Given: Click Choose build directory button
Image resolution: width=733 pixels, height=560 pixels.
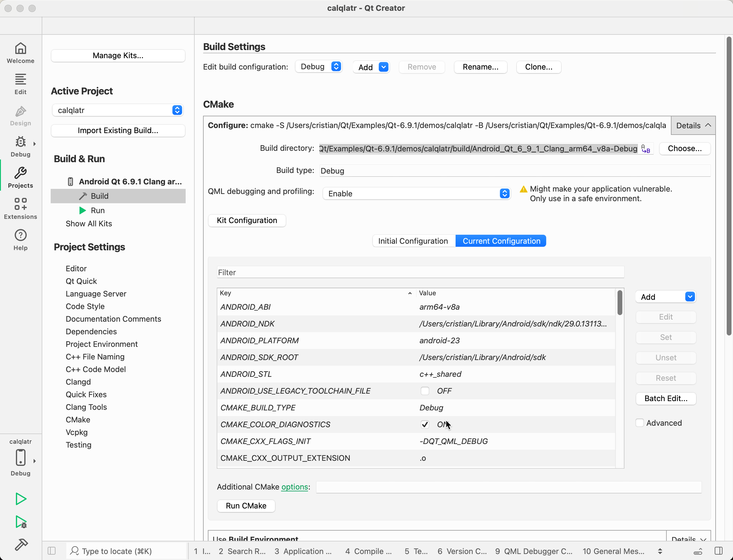Looking at the screenshot, I should [x=685, y=148].
